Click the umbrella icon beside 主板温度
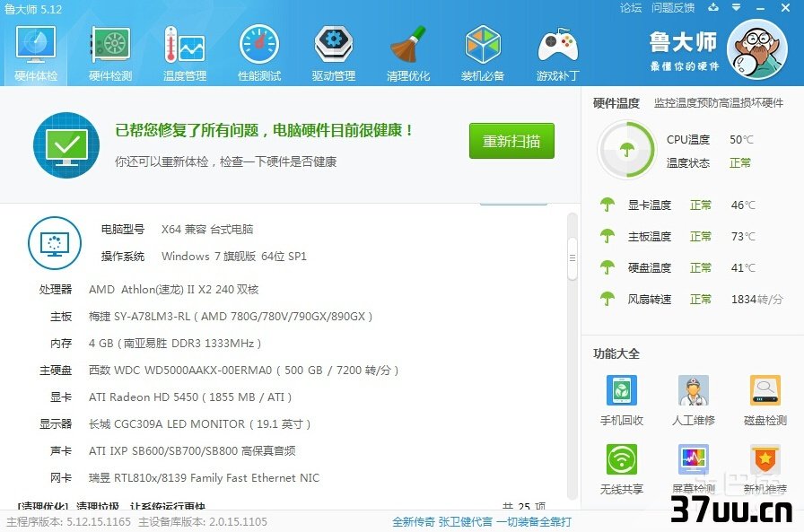The image size is (804, 532). 607,236
